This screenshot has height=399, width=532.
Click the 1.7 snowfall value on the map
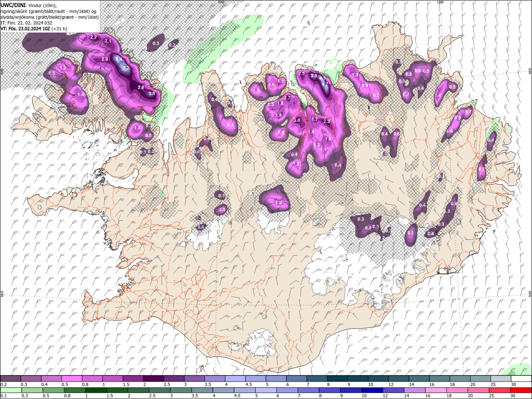tap(315, 119)
